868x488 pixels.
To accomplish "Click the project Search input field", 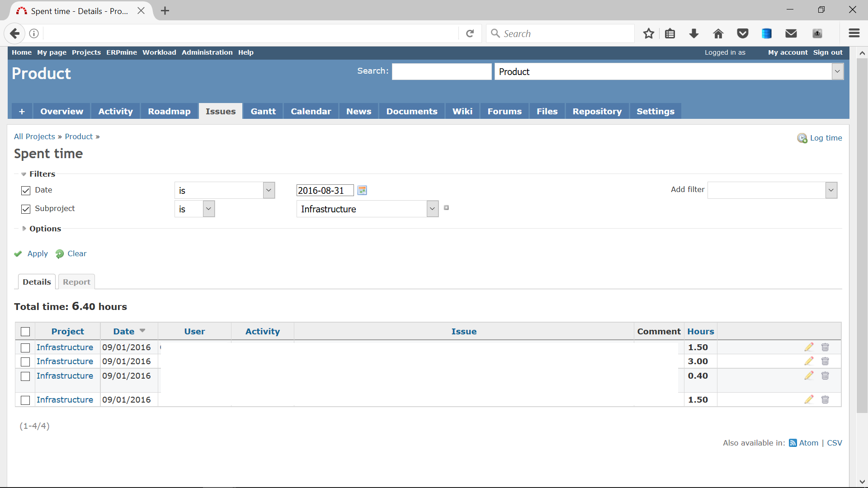I will 441,71.
